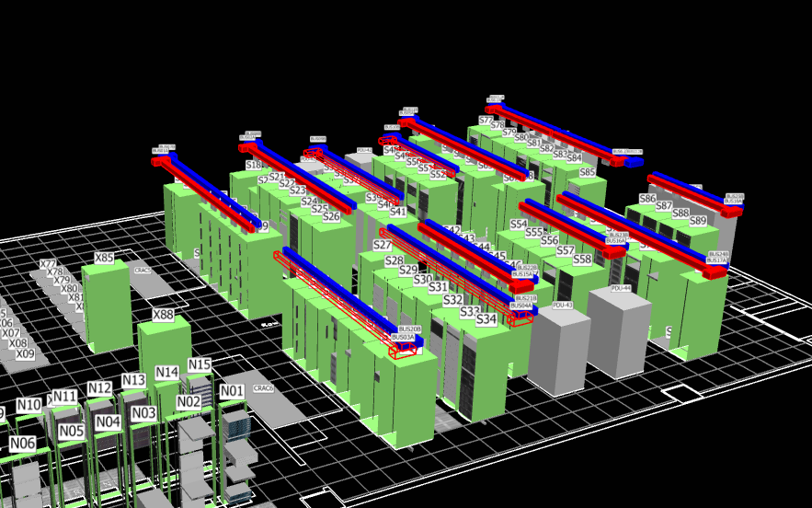Select the PDU-43 cabinet label
This screenshot has width=812, height=508.
pyautogui.click(x=563, y=306)
